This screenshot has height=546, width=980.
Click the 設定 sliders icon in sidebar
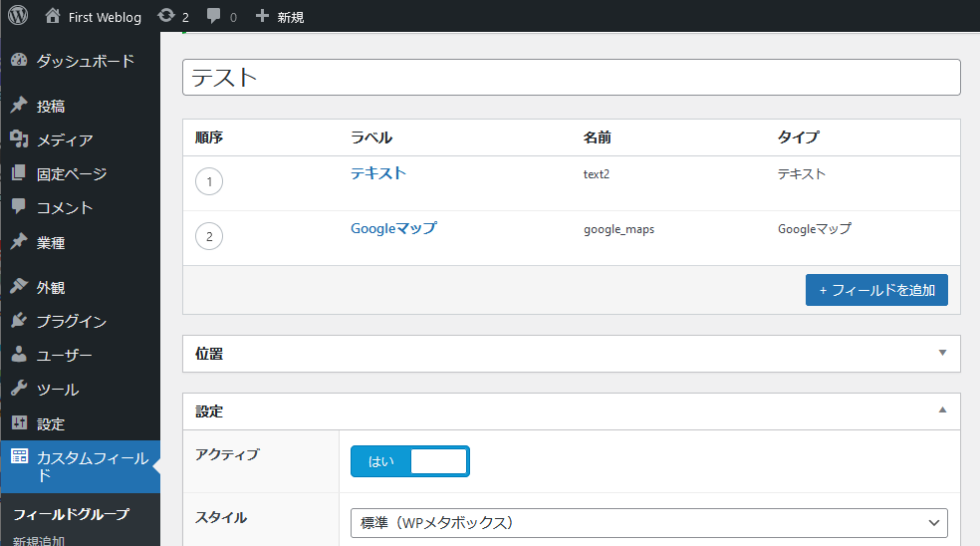tap(19, 422)
